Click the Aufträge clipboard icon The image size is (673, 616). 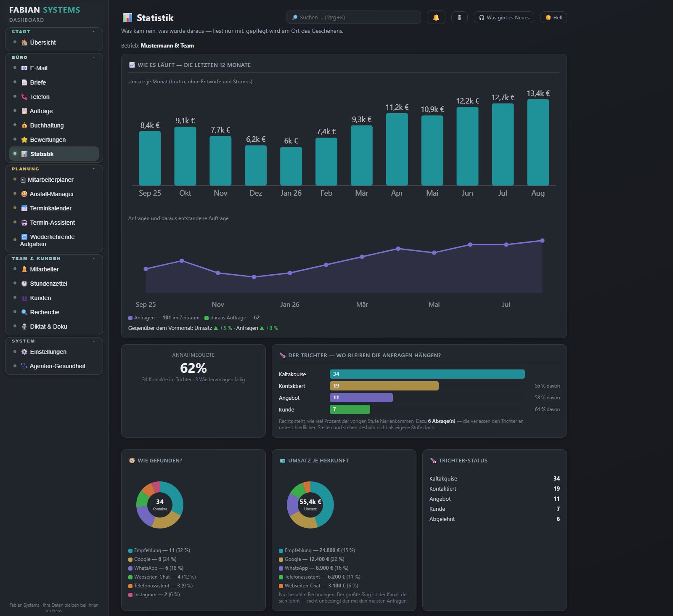click(x=24, y=111)
